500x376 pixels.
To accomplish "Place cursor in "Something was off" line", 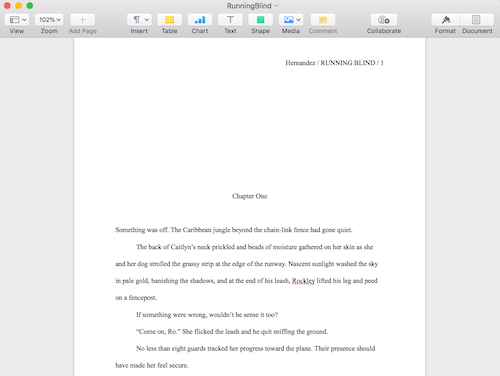I will 234,230.
